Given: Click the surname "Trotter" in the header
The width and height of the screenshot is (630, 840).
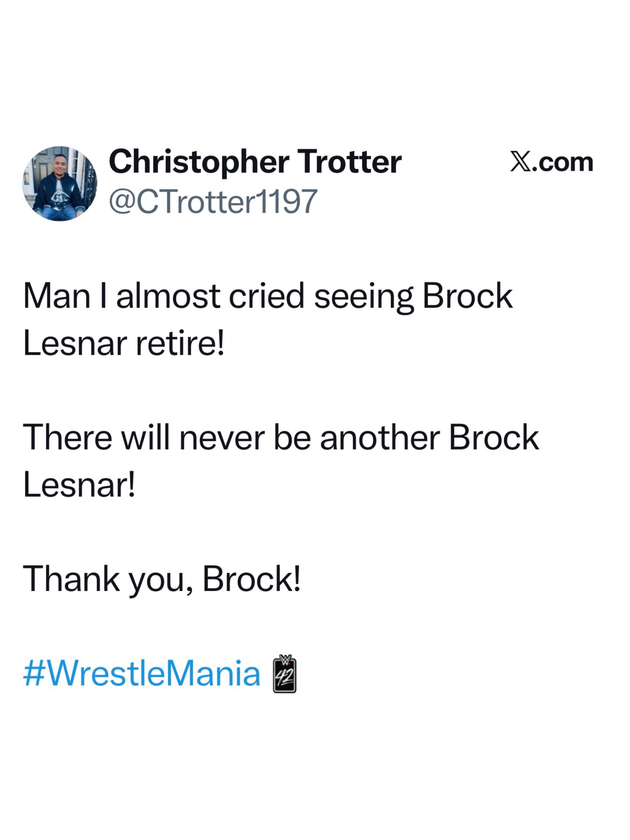Looking at the screenshot, I should [349, 162].
